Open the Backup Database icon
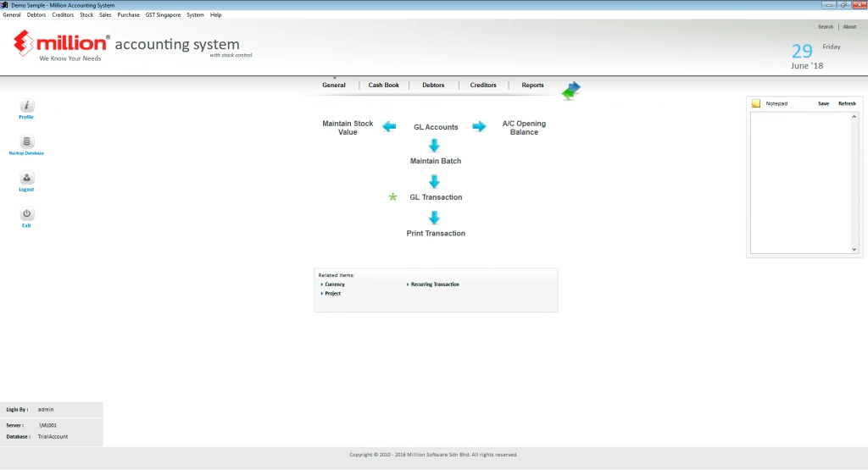The image size is (868, 470). coord(26,142)
